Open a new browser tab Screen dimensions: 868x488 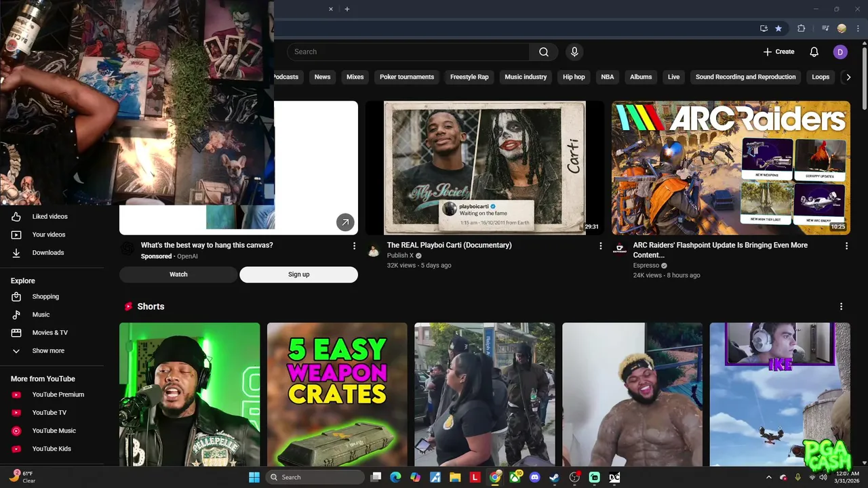pyautogui.click(x=347, y=9)
